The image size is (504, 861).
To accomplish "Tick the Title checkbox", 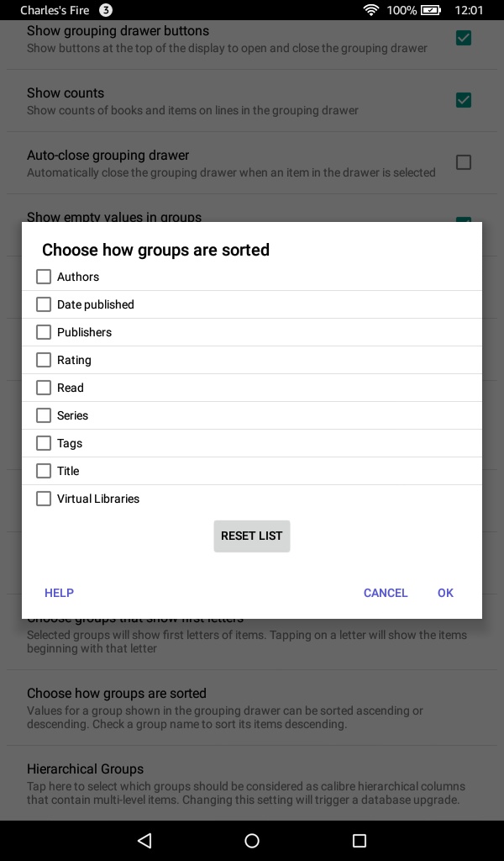I will [x=44, y=471].
